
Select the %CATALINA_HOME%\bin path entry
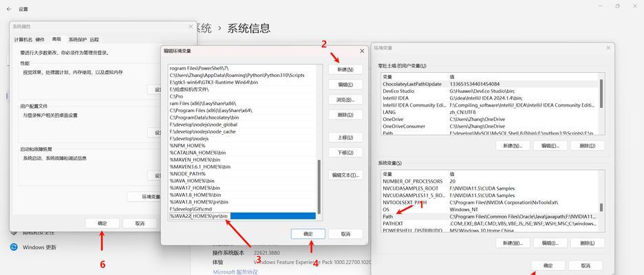click(x=242, y=153)
